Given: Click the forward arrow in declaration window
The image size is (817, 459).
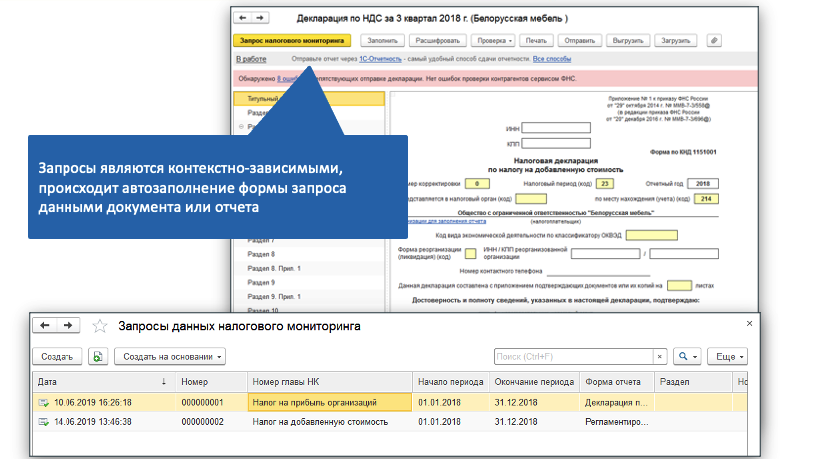Looking at the screenshot, I should coord(260,18).
